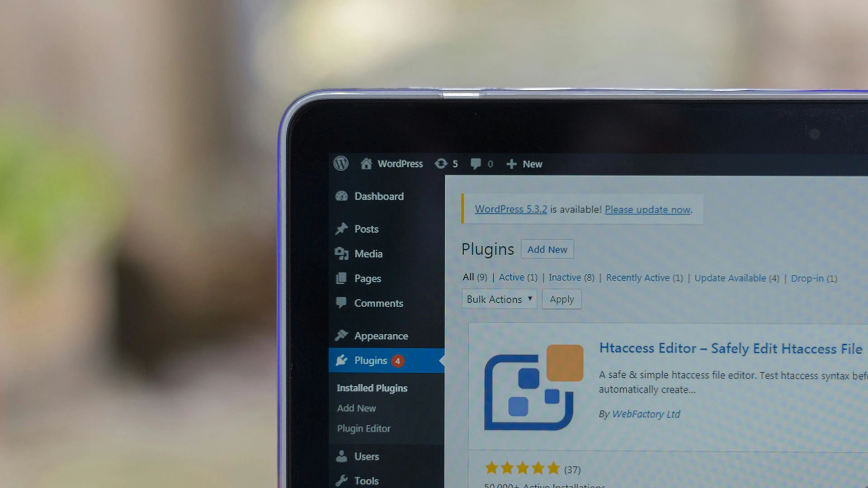Screen dimensions: 868x488
Task: Open Plugin Editor from sidebar
Action: pos(363,428)
